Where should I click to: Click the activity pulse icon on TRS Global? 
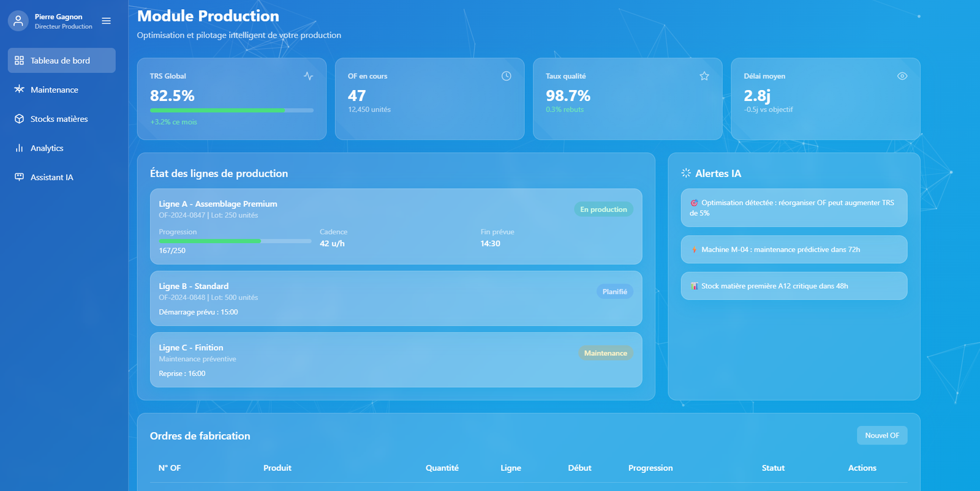[308, 76]
